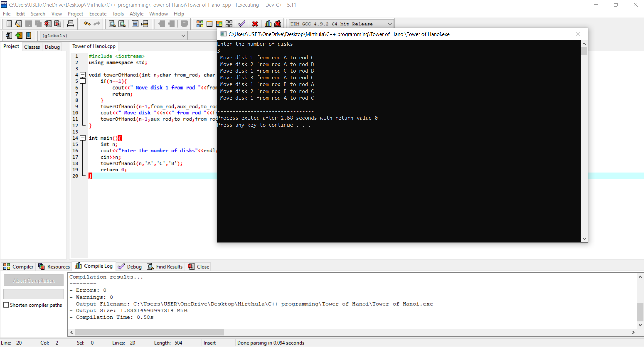The width and height of the screenshot is (644, 347).
Task: Click the purple checkmark syntax check icon
Action: 242,24
